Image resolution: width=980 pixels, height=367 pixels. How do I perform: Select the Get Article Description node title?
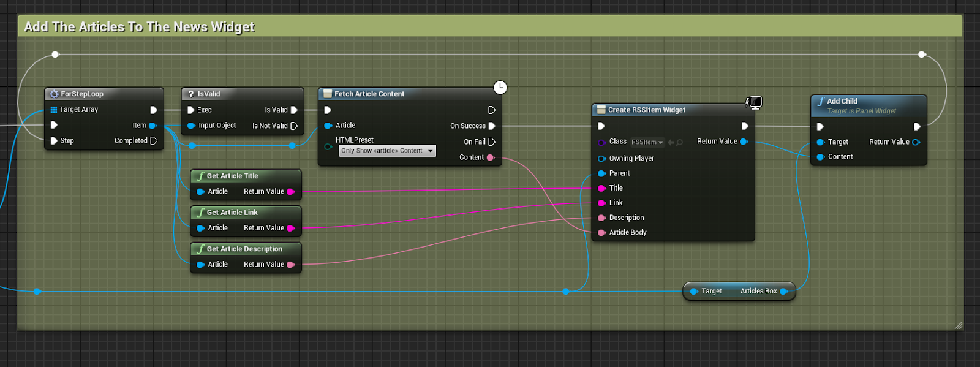click(244, 249)
